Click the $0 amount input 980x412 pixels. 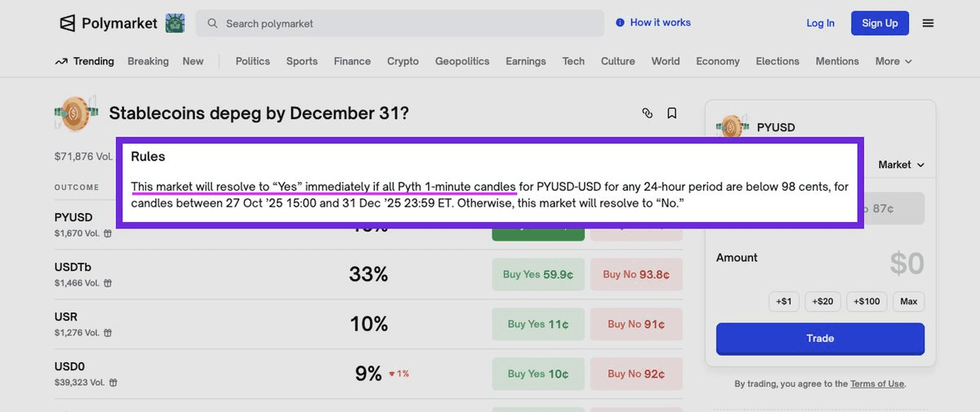coord(906,264)
